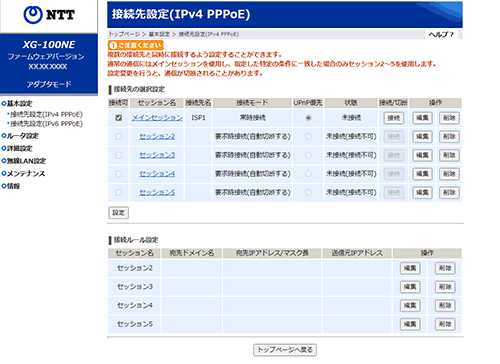This screenshot has height=364, width=500.
Task: Click 接続 button in セッション4 row
Action: (x=394, y=174)
